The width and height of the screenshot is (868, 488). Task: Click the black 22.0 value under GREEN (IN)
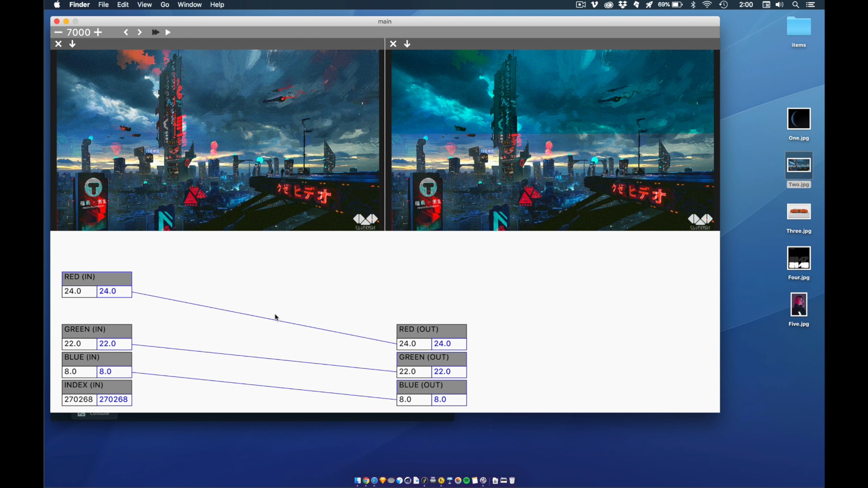pos(79,344)
